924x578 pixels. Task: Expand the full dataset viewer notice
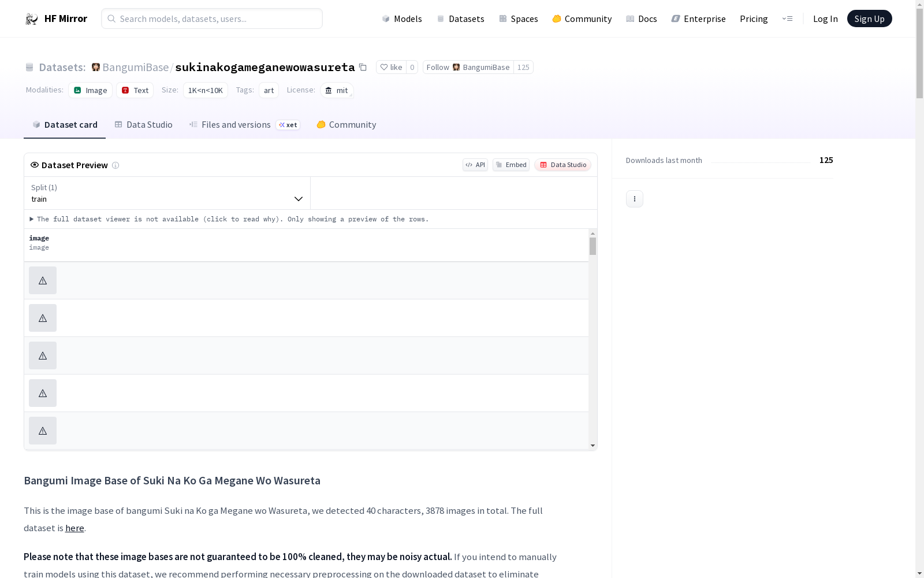click(229, 219)
